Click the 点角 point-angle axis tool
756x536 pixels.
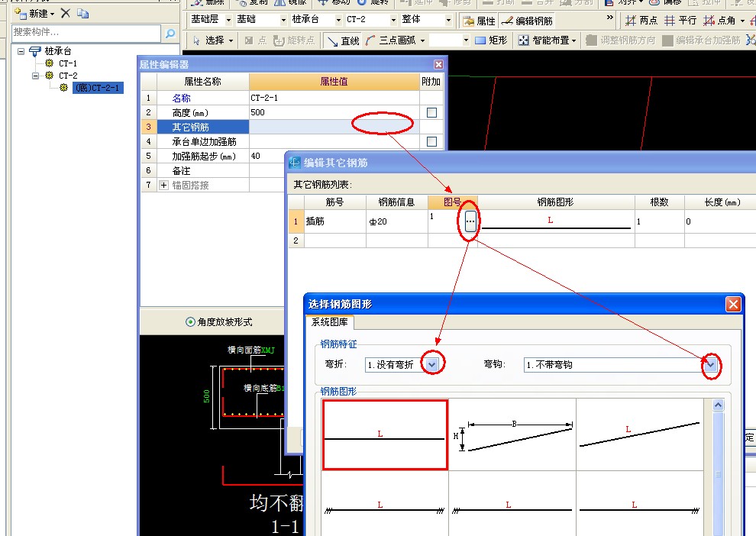coord(719,21)
